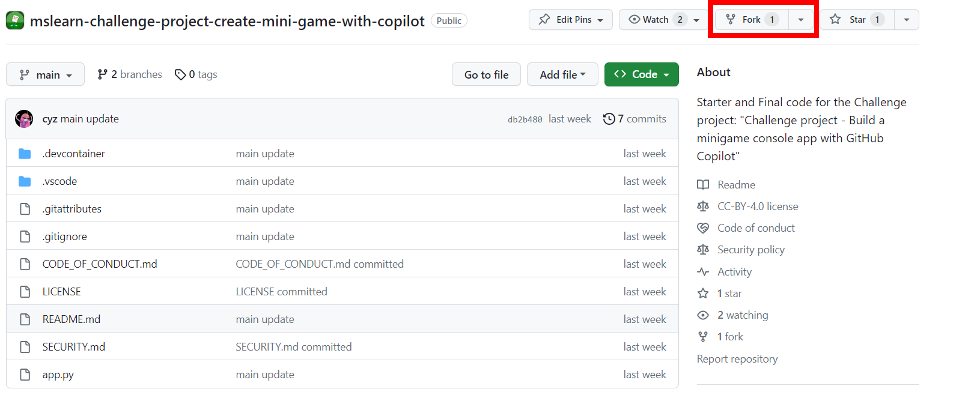The width and height of the screenshot is (980, 395).
Task: Expand the arrow next to Star button
Action: 906,20
